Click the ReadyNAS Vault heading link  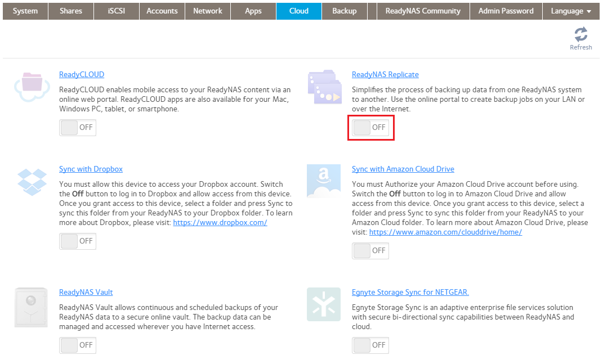tap(86, 293)
